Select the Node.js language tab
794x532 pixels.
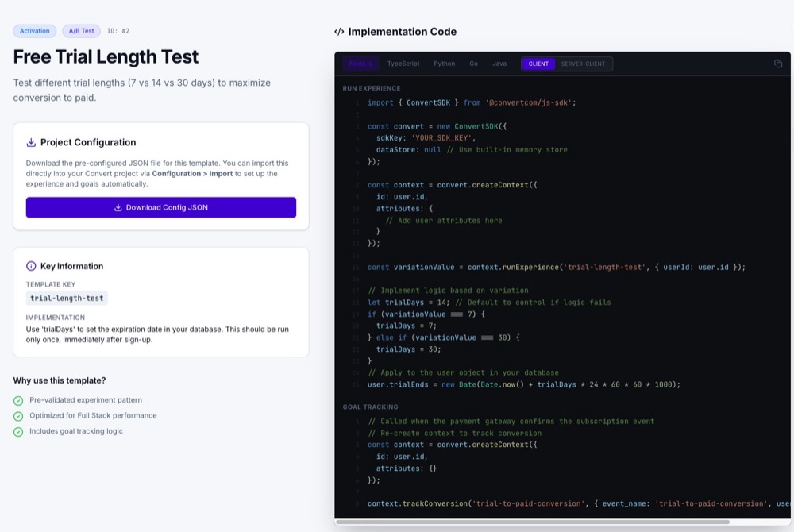click(x=360, y=64)
